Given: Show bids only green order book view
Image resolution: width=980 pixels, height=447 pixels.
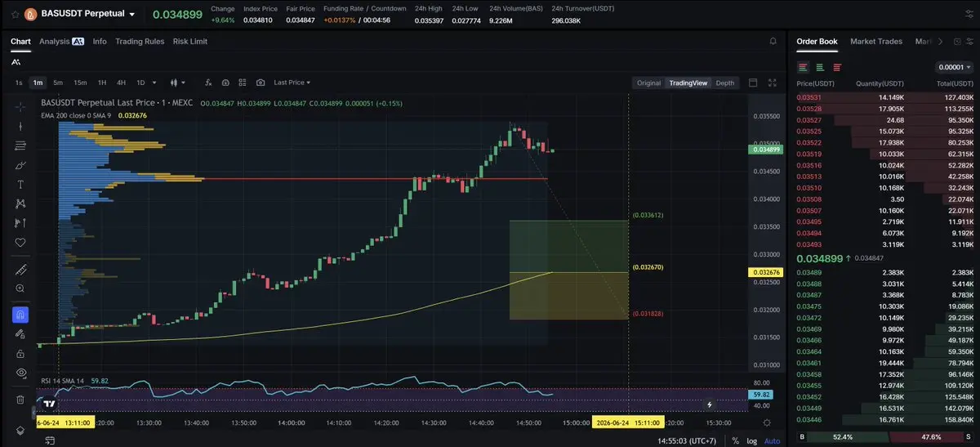Looking at the screenshot, I should [820, 67].
